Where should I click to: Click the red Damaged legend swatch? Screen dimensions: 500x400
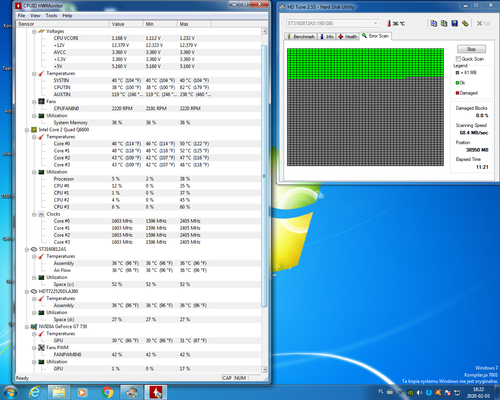click(457, 93)
